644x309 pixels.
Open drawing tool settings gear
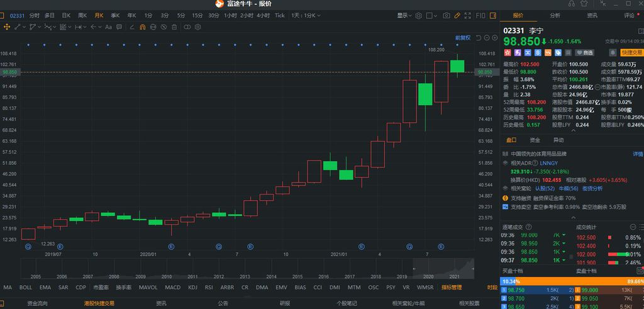tap(197, 27)
